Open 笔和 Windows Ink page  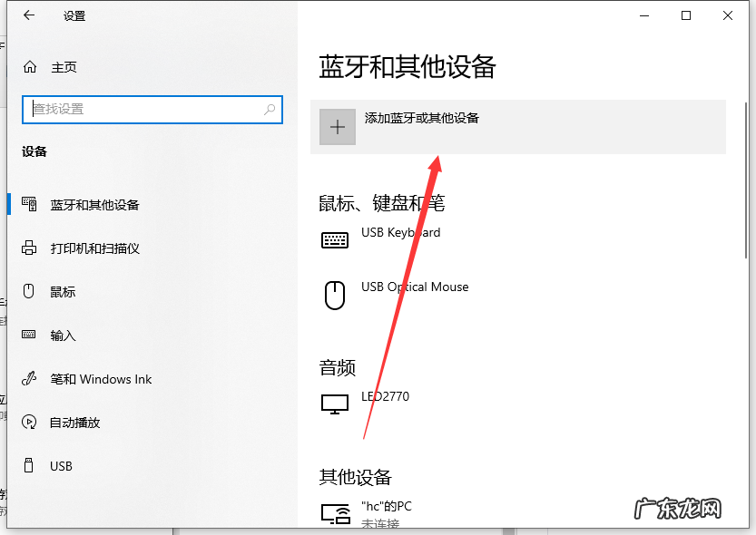[x=101, y=379]
